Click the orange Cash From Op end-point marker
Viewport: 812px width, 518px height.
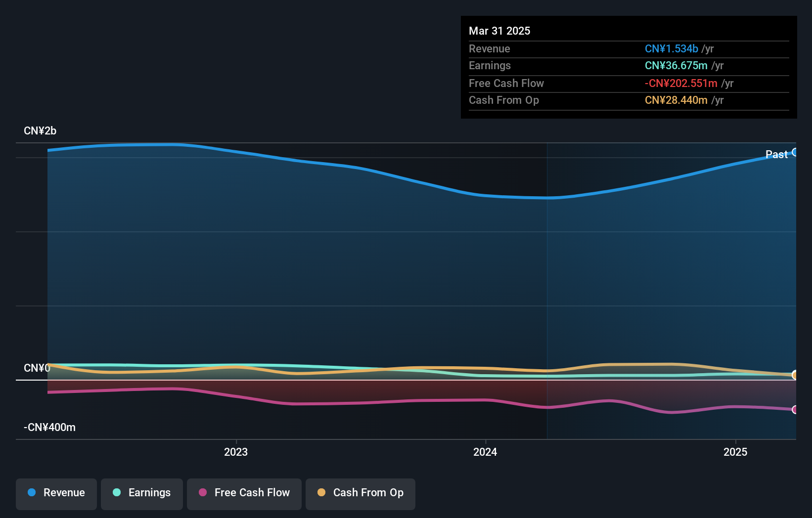click(x=795, y=375)
